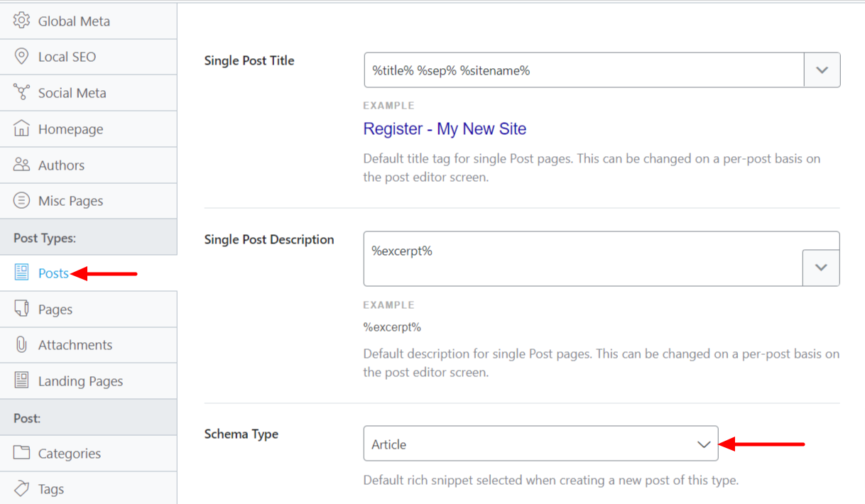This screenshot has width=865, height=504.
Task: Click the Tags label icon
Action: (x=22, y=488)
